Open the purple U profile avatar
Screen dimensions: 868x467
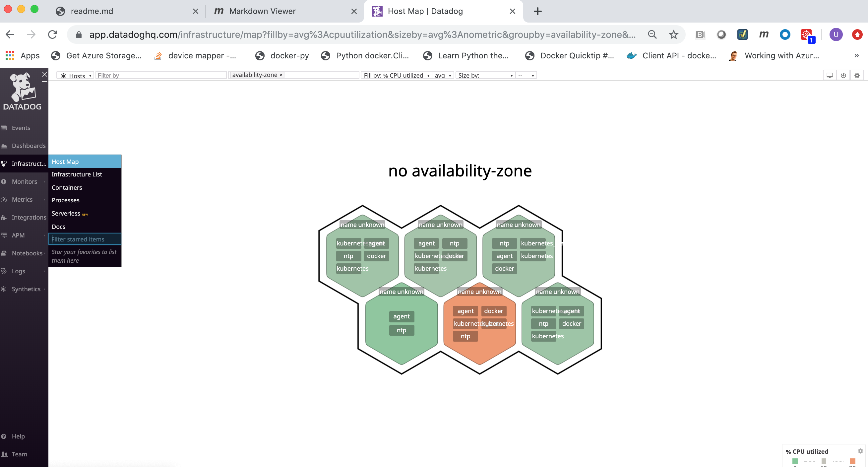click(x=836, y=34)
